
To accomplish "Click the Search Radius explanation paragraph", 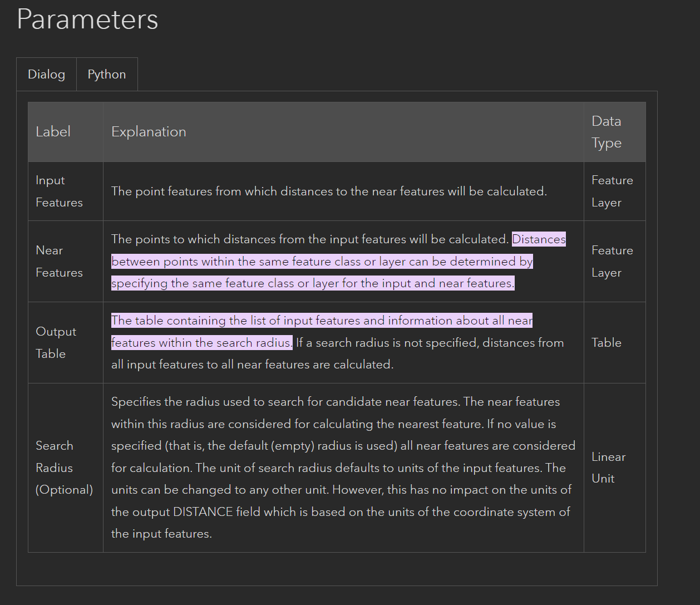I will [x=342, y=468].
